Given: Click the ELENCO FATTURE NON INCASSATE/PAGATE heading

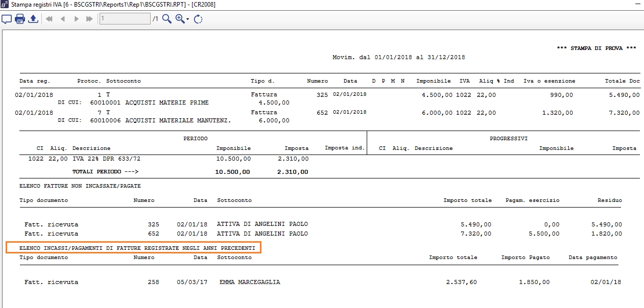Looking at the screenshot, I should [x=80, y=186].
